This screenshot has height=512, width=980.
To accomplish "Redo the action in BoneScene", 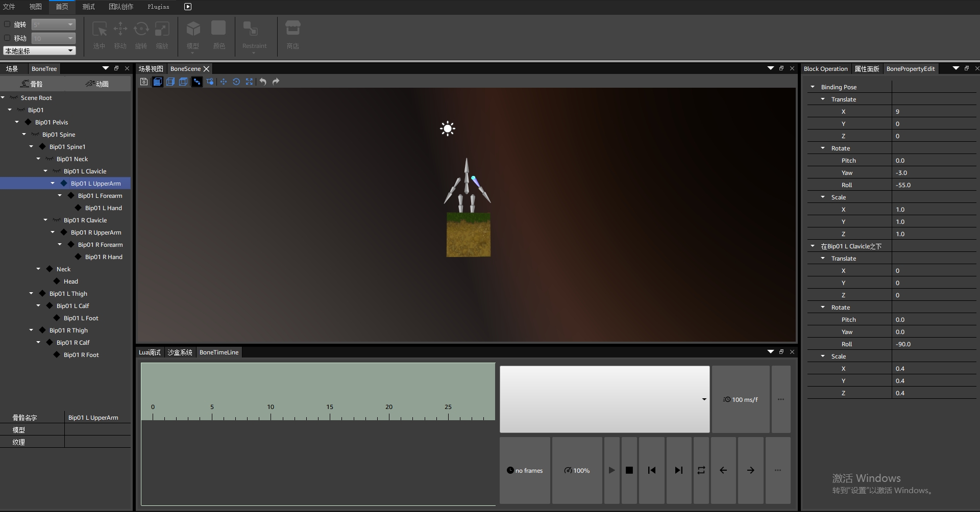I will (276, 82).
